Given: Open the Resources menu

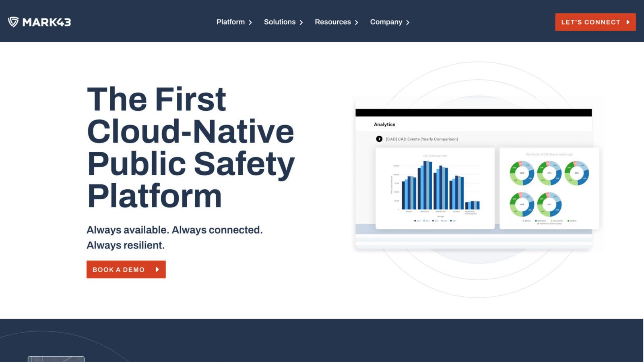Looking at the screenshot, I should point(333,22).
